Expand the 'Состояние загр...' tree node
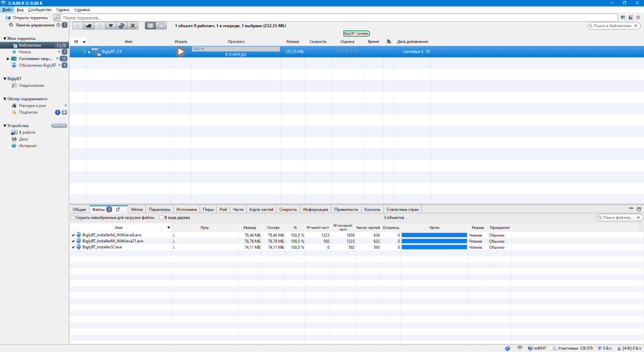 tap(8, 59)
